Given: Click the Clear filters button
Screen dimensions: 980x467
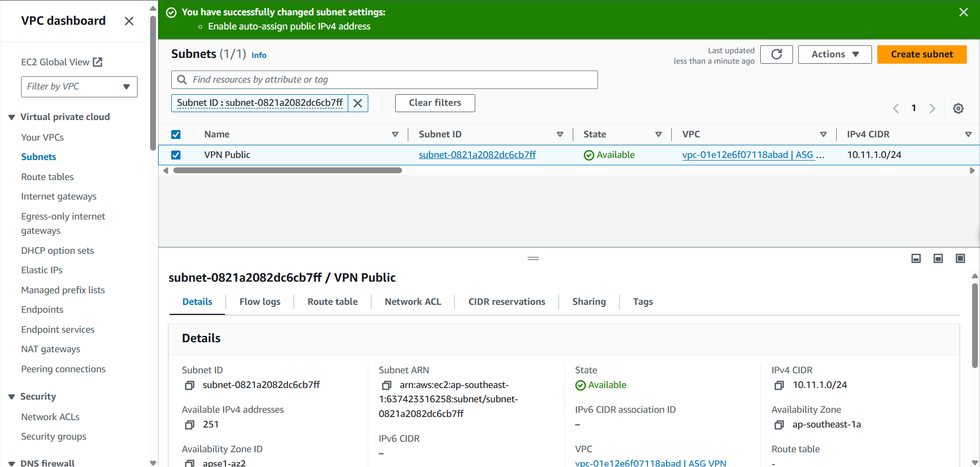Looking at the screenshot, I should click(435, 103).
